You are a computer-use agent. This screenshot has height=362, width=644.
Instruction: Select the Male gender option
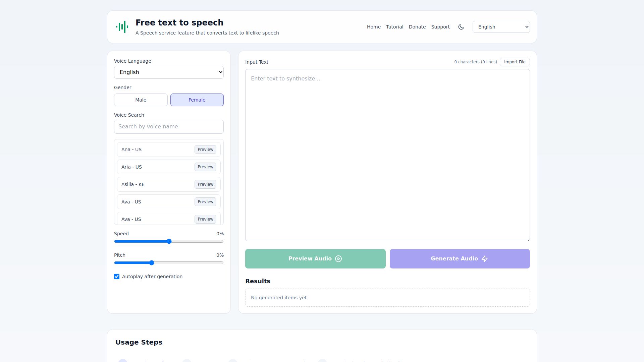[141, 100]
